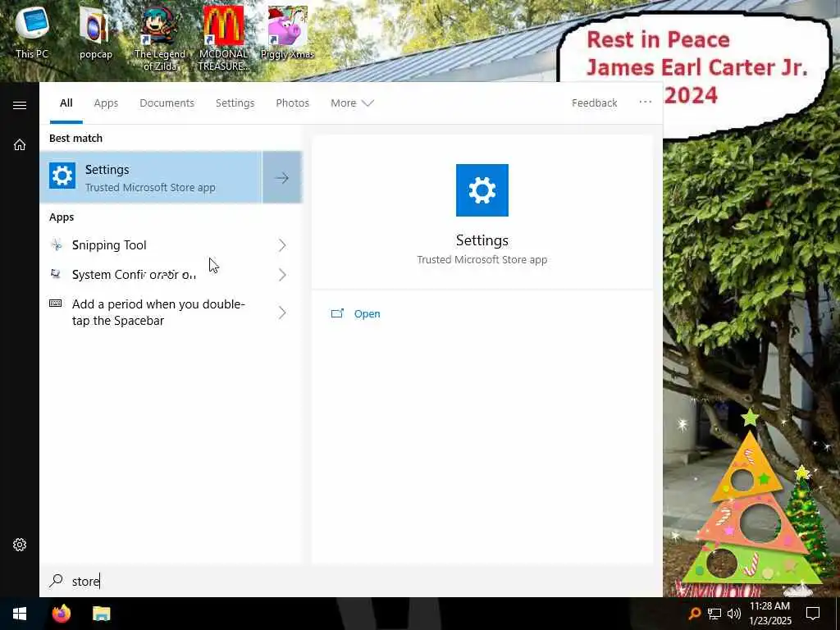Click the search box containing store
The image size is (840, 630).
click(x=351, y=581)
